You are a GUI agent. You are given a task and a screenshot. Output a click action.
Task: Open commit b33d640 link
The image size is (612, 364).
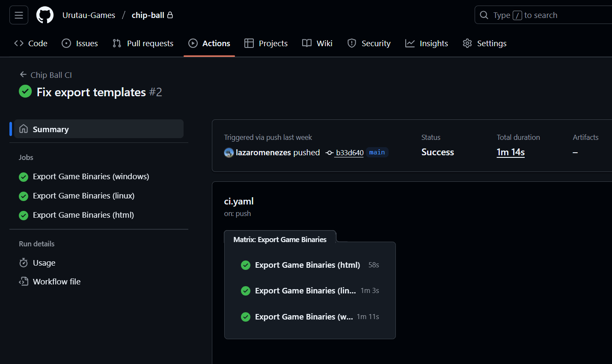(350, 153)
